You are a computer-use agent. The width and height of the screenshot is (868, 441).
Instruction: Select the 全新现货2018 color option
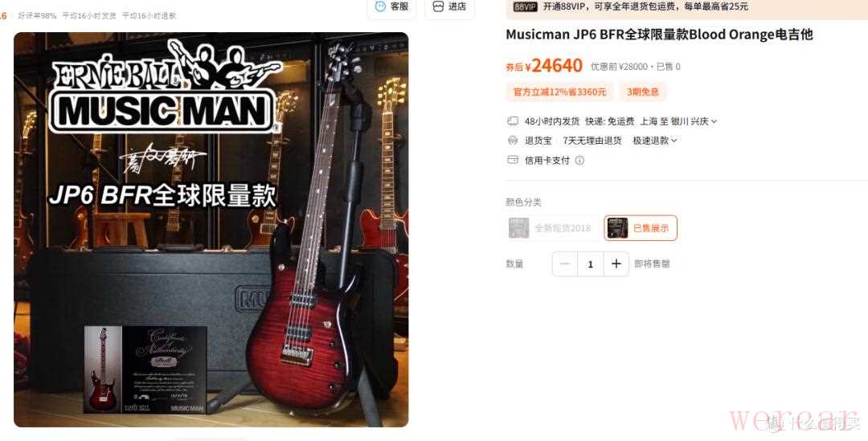(552, 228)
